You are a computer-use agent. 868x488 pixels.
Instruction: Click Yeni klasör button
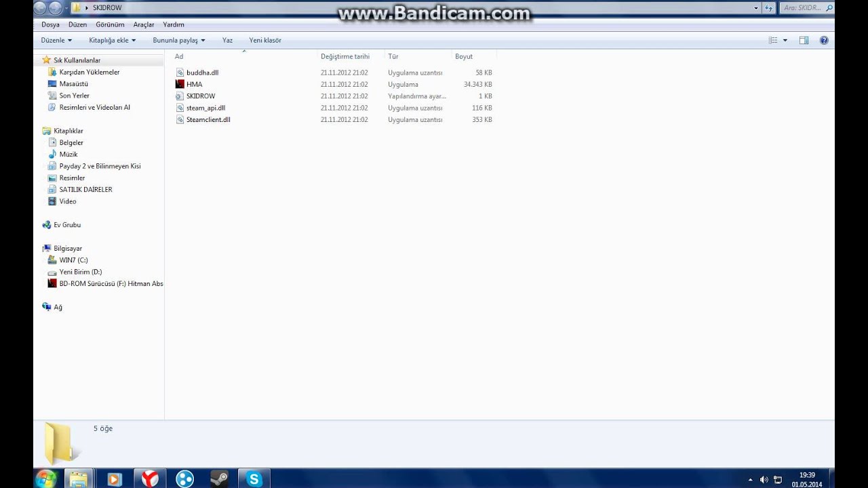coord(265,41)
